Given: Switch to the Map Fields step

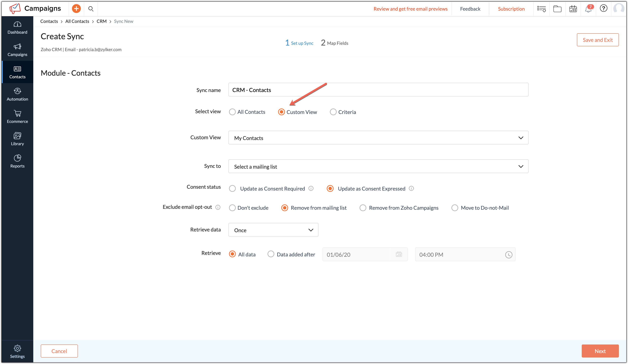Looking at the screenshot, I should tap(335, 43).
